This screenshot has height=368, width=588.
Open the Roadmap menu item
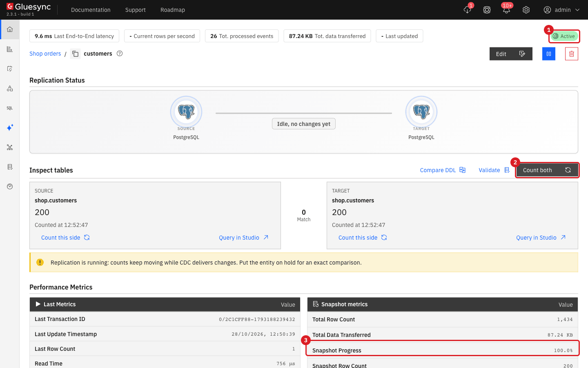tap(173, 10)
